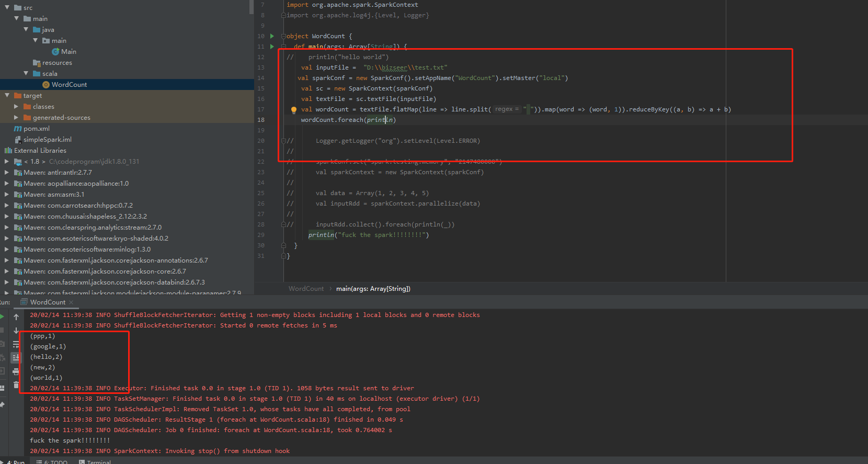Click the regex parameter hint on line 17

pyautogui.click(x=506, y=109)
